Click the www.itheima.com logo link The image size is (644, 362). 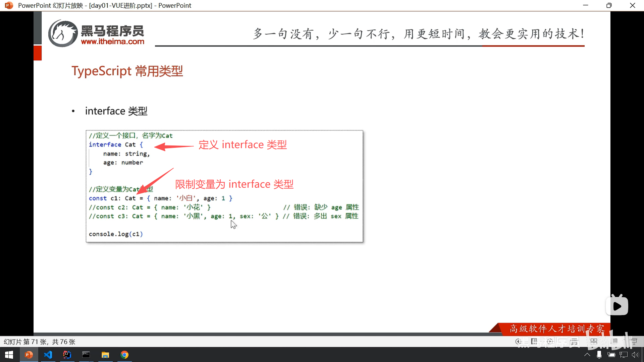coord(112,42)
